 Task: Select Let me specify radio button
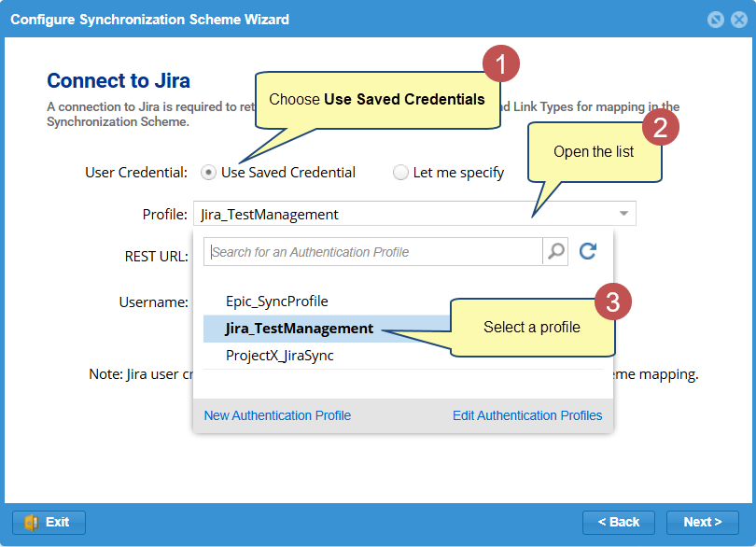400,172
